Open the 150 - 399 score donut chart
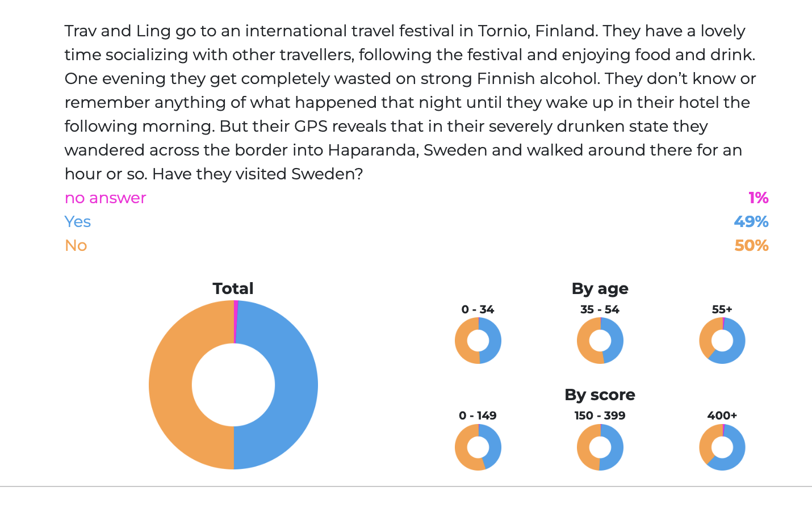The width and height of the screenshot is (812, 512). click(600, 447)
